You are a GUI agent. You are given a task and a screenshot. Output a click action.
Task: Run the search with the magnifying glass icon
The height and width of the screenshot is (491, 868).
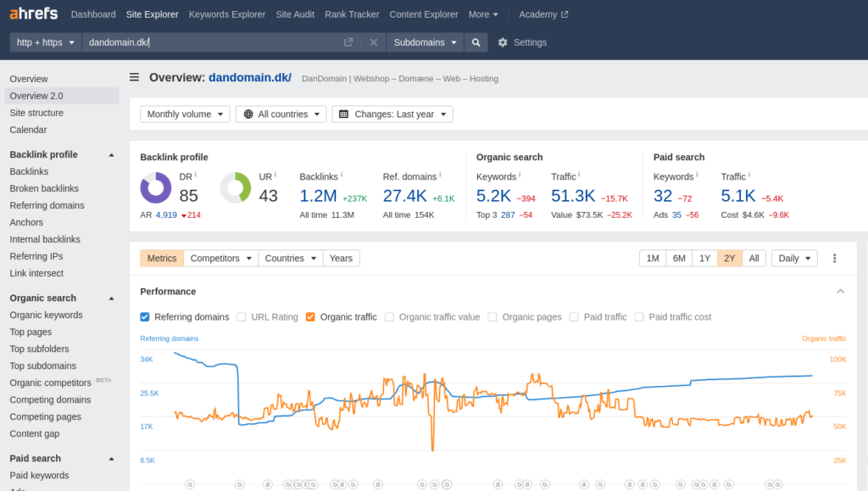pyautogui.click(x=476, y=42)
